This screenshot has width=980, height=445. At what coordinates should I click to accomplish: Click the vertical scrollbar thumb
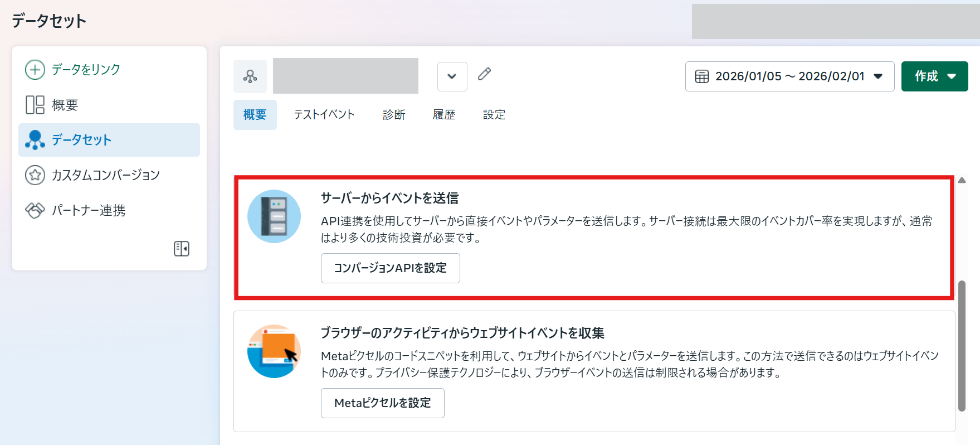tap(962, 346)
